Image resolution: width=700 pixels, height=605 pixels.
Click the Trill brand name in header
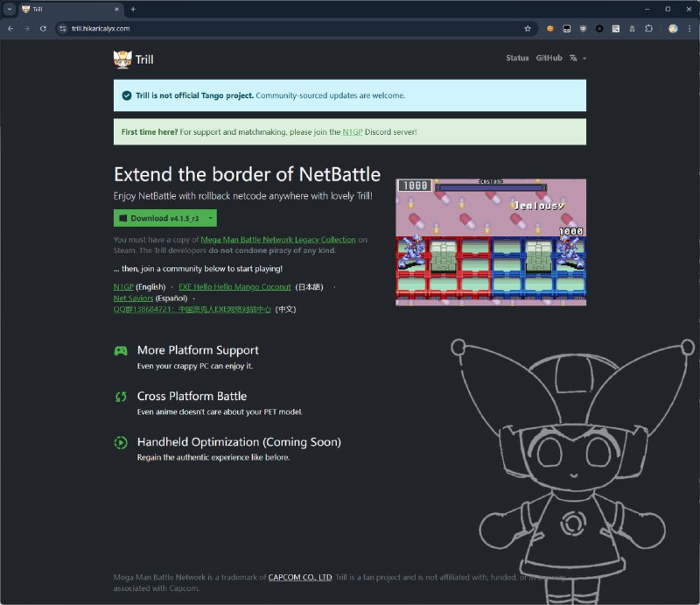click(144, 60)
